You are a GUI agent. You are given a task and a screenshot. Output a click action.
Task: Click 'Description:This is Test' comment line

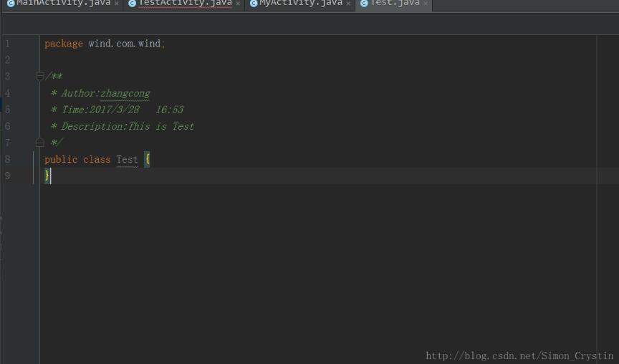[128, 126]
